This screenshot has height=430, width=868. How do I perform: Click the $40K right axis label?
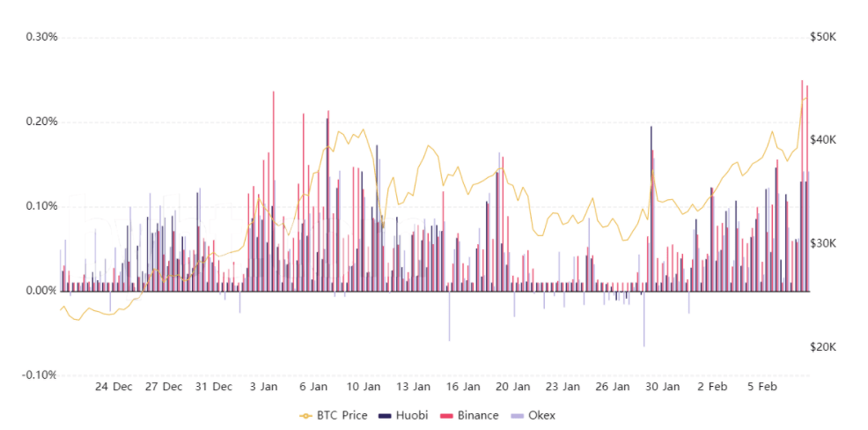[x=822, y=140]
